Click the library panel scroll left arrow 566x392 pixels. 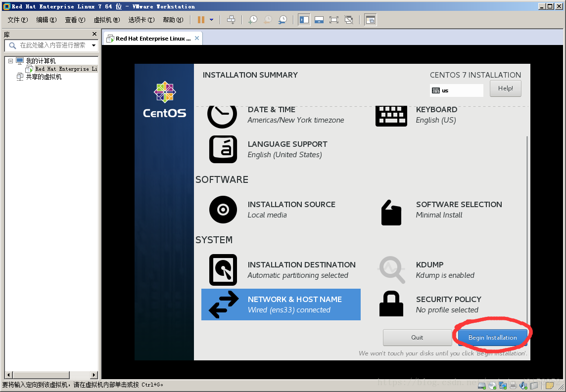point(9,375)
